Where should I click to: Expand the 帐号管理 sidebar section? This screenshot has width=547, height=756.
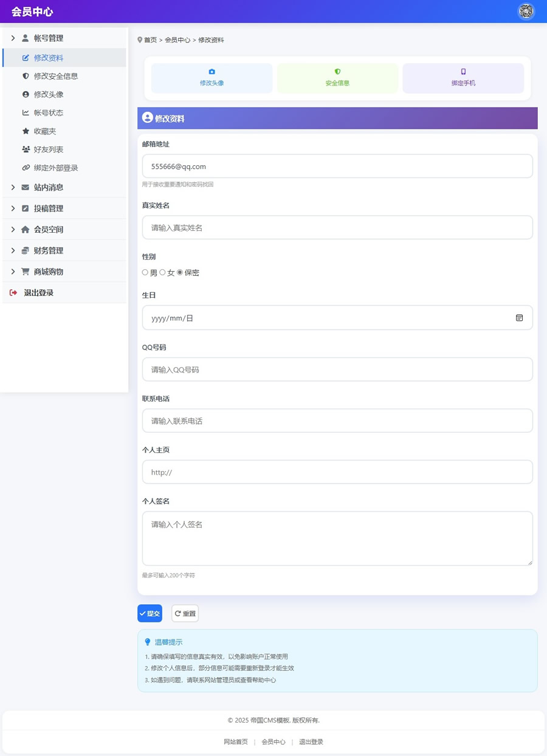[48, 38]
